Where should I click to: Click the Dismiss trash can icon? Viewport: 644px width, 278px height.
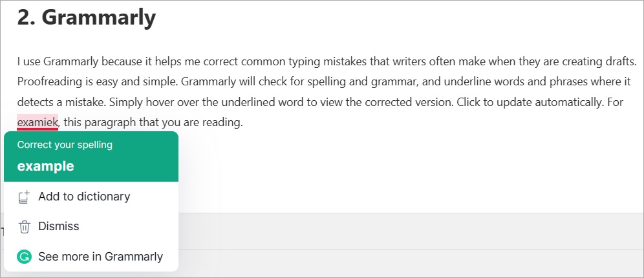point(25,227)
